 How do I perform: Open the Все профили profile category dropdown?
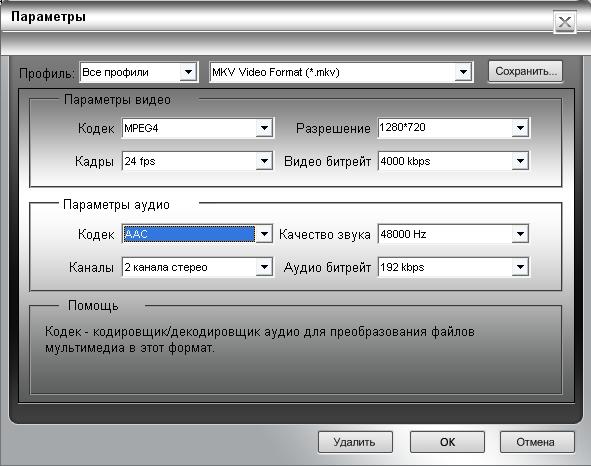pyautogui.click(x=188, y=72)
